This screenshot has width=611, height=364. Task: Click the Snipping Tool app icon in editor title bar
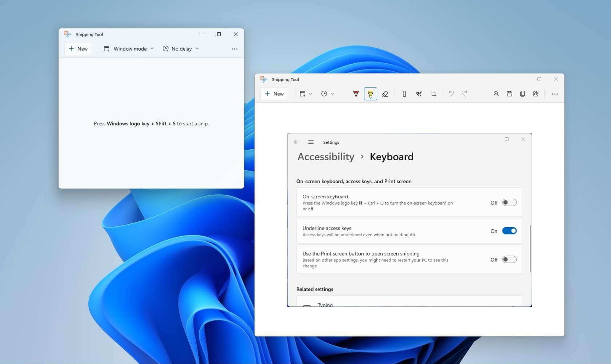coord(263,79)
